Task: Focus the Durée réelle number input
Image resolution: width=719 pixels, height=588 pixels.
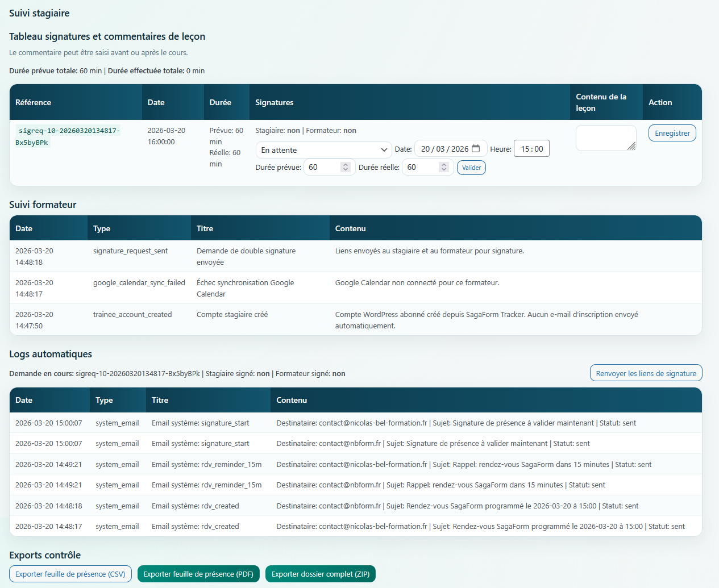Action: point(421,167)
